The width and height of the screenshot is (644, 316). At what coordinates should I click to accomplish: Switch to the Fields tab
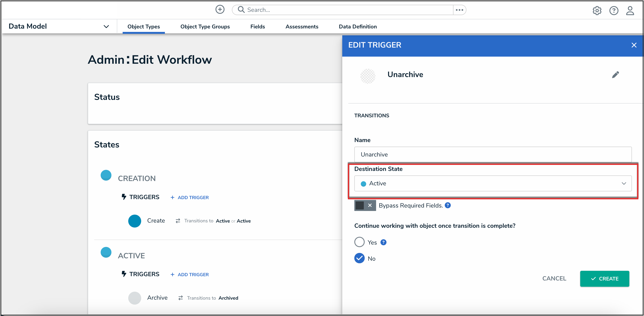point(258,26)
